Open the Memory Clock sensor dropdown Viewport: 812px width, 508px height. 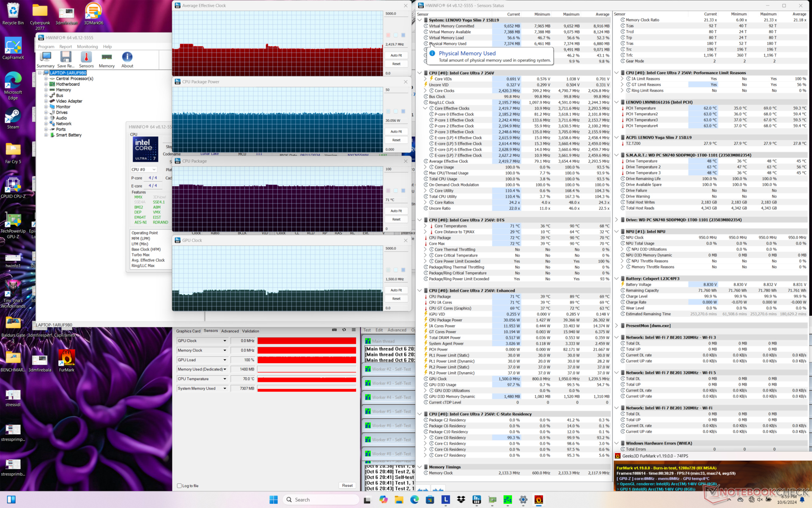225,350
